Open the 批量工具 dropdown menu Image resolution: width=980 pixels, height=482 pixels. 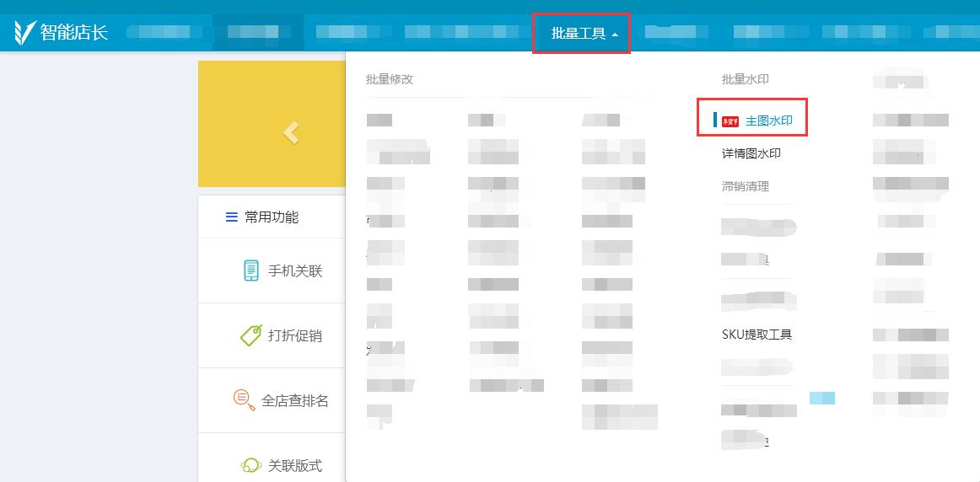584,34
